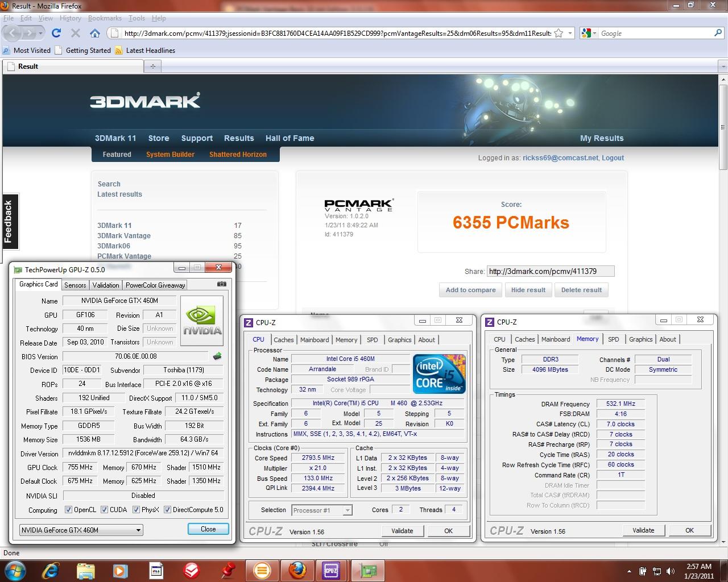This screenshot has width=728, height=582.
Task: Close GPU-Z with the Close button
Action: coord(208,529)
